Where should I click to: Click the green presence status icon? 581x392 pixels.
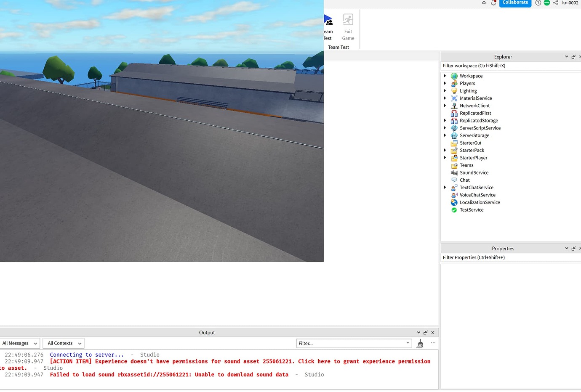point(547,3)
